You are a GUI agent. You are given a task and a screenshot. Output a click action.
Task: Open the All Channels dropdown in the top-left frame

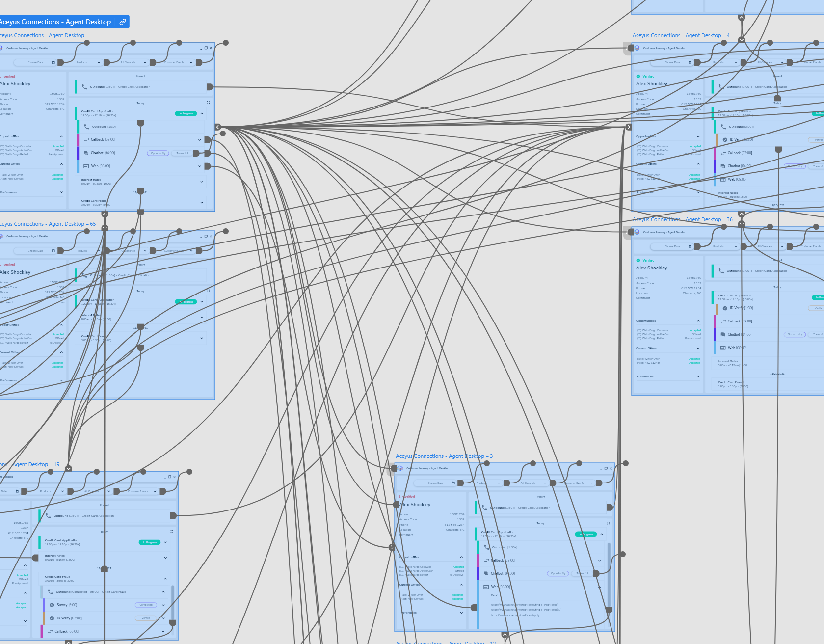click(x=133, y=62)
